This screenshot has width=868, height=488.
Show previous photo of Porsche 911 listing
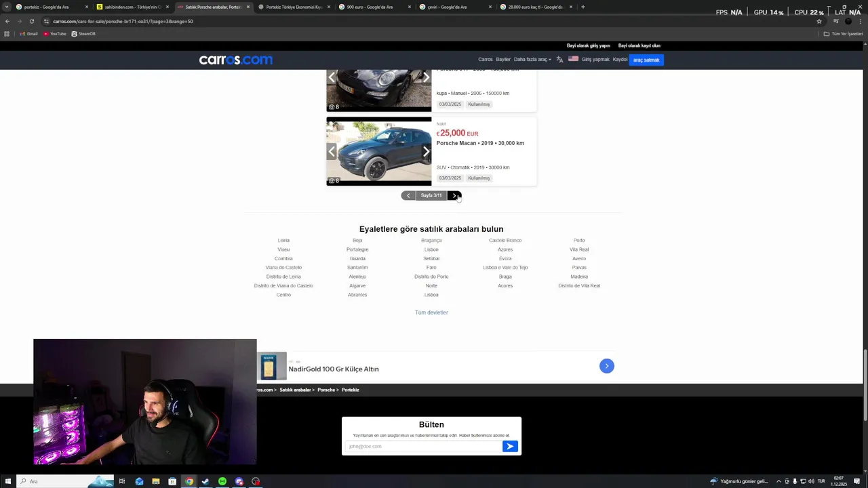(332, 78)
